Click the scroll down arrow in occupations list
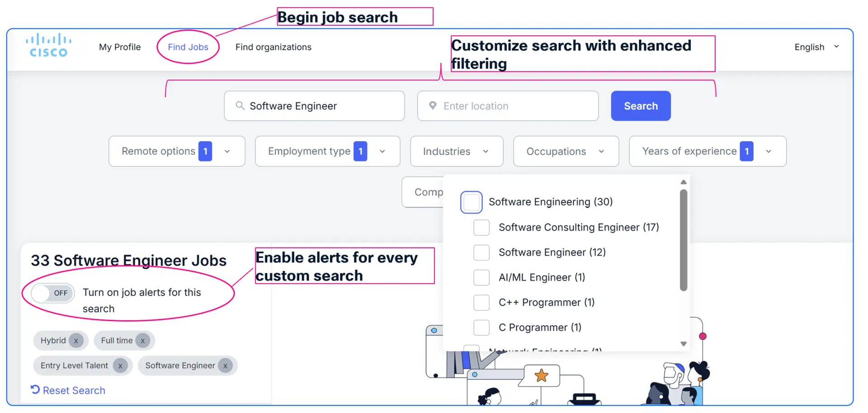Viewport: 868px width, 413px height. (684, 344)
